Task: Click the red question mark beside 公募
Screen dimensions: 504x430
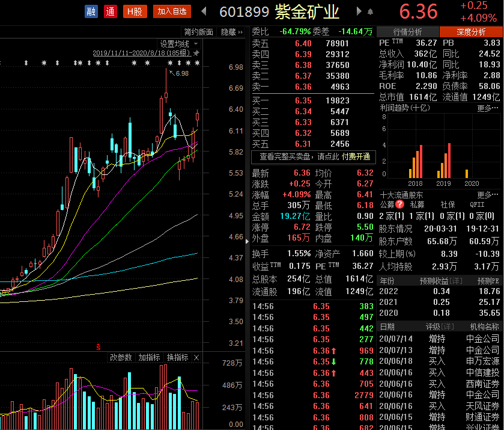Action: click(x=399, y=204)
